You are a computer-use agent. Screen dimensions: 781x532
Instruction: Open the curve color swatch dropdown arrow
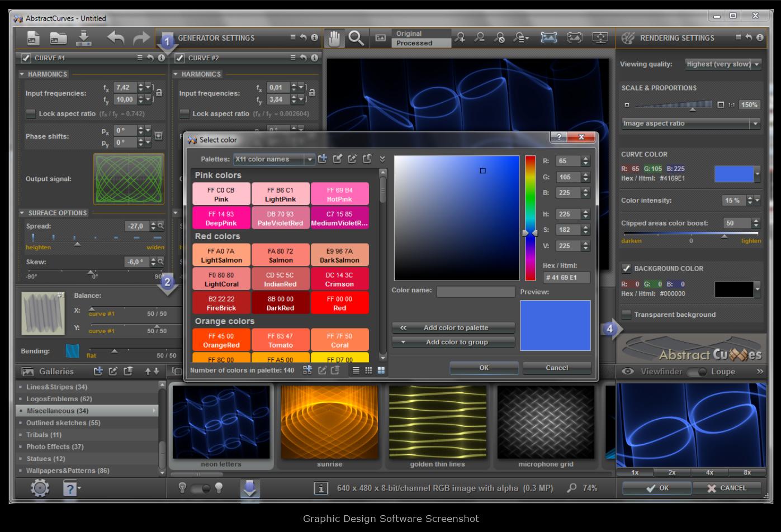point(758,174)
